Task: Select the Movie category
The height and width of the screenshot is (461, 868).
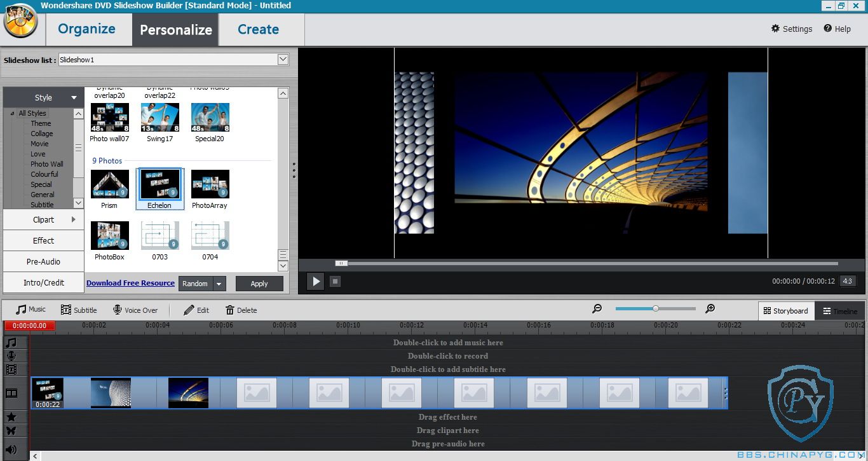Action: (39, 144)
